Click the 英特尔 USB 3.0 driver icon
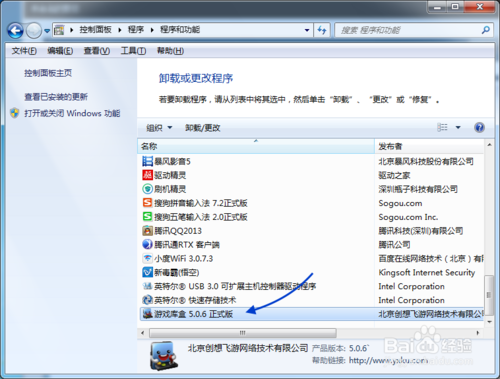Image resolution: width=500 pixels, height=379 pixels. [x=147, y=286]
